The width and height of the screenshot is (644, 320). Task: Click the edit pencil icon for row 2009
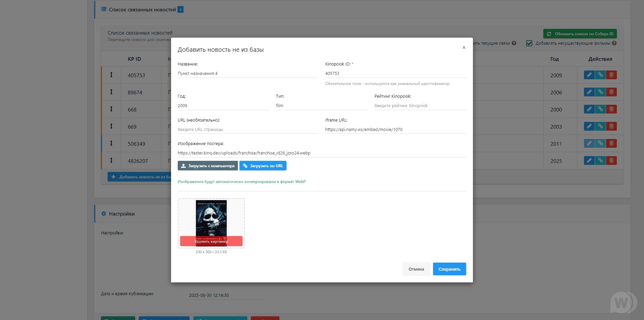(x=589, y=75)
